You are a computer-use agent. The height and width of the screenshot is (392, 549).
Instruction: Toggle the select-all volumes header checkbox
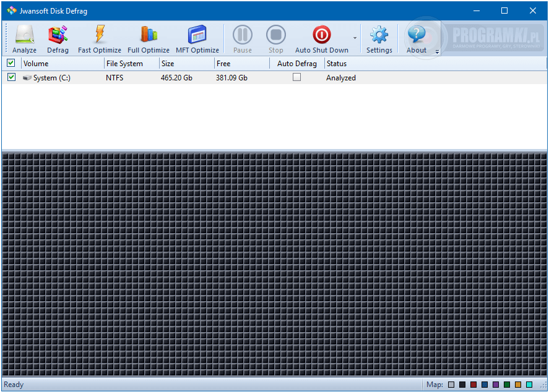[11, 63]
